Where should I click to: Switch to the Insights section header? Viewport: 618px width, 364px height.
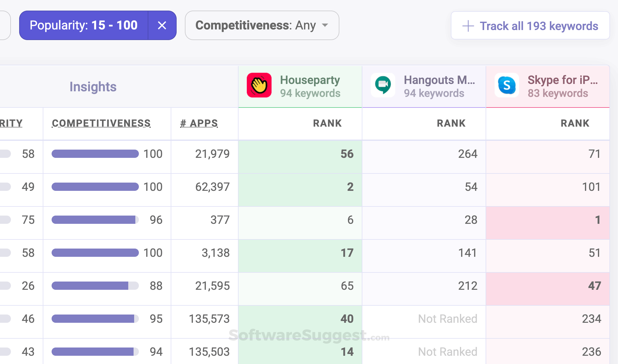pos(93,87)
